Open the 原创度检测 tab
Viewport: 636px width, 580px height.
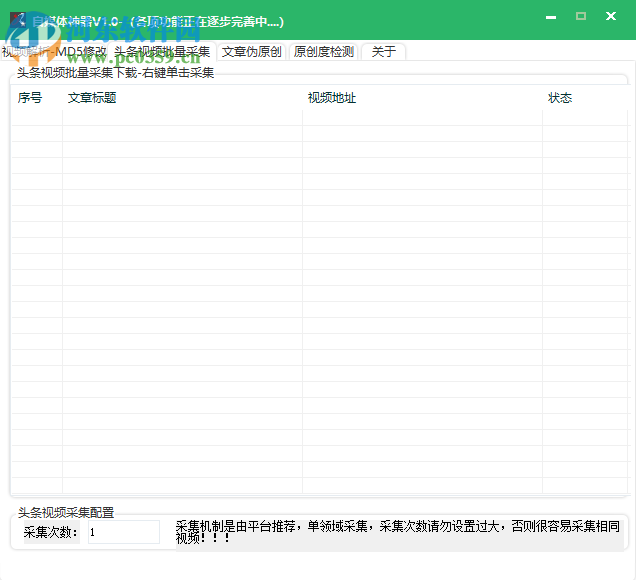coord(324,52)
